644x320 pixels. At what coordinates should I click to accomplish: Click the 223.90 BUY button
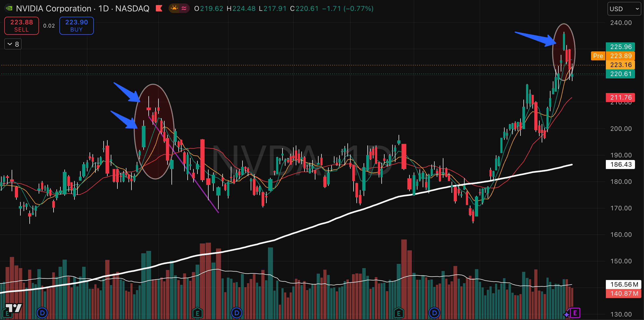[x=77, y=26]
